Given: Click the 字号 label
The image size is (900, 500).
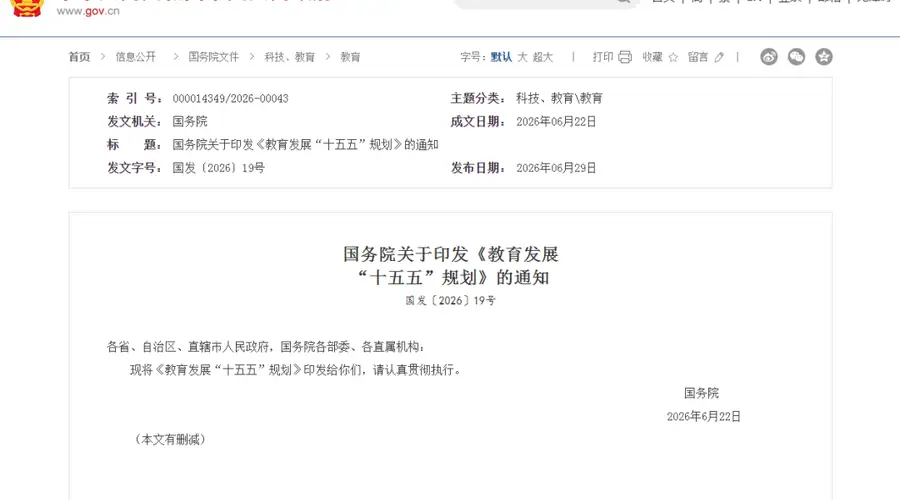Looking at the screenshot, I should pos(473,57).
